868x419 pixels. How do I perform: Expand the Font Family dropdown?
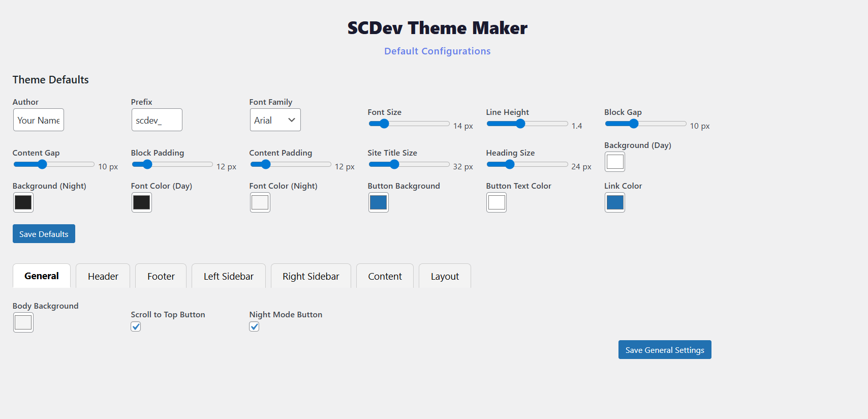click(275, 120)
